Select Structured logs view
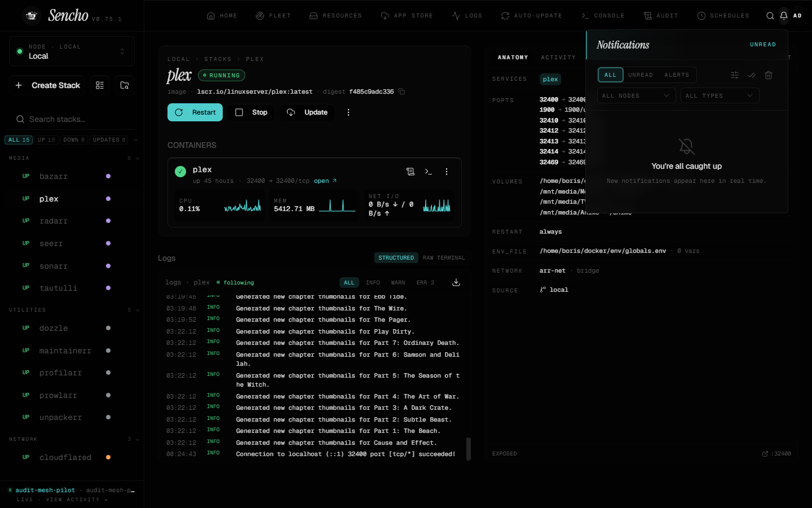812x508 pixels. tap(396, 258)
